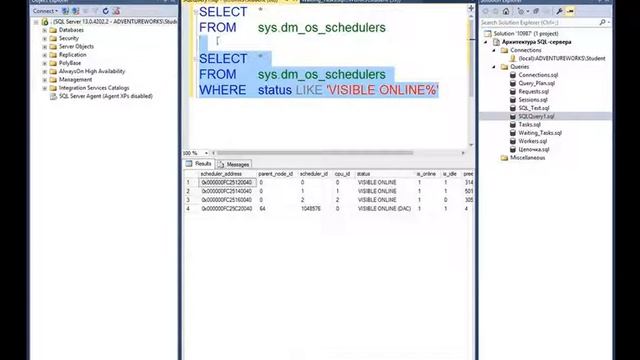Click the parent_node_id column header
Viewport: 640px width, 360px height.
[276, 174]
